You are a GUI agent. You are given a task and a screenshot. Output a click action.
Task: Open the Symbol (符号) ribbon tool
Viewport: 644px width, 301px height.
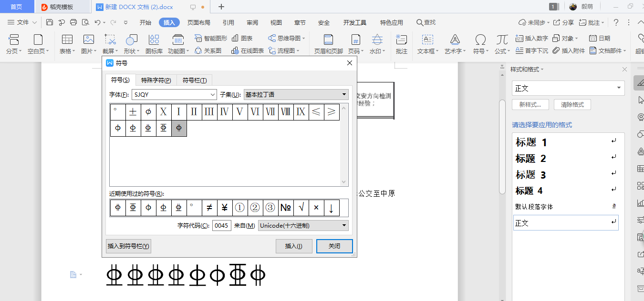[x=481, y=44]
